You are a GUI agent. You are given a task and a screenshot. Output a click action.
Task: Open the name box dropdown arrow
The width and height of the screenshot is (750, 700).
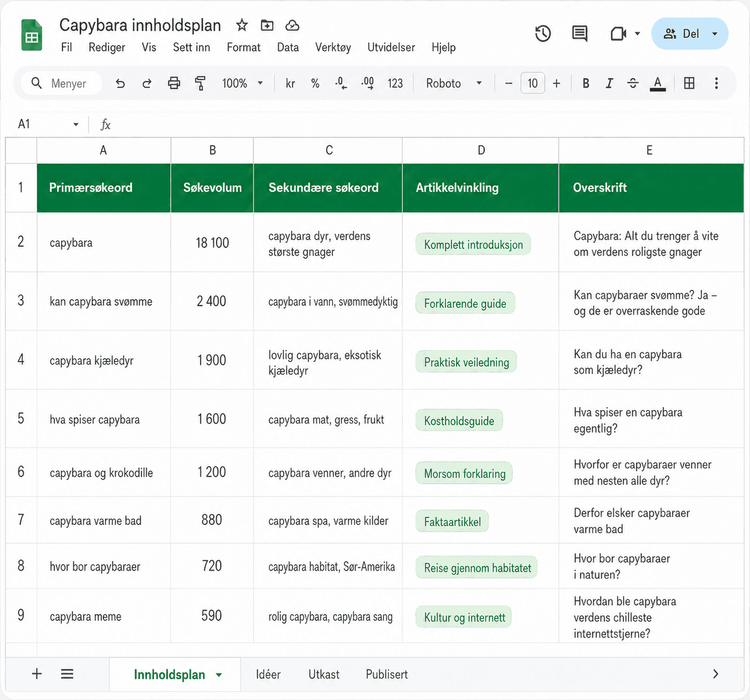(76, 124)
